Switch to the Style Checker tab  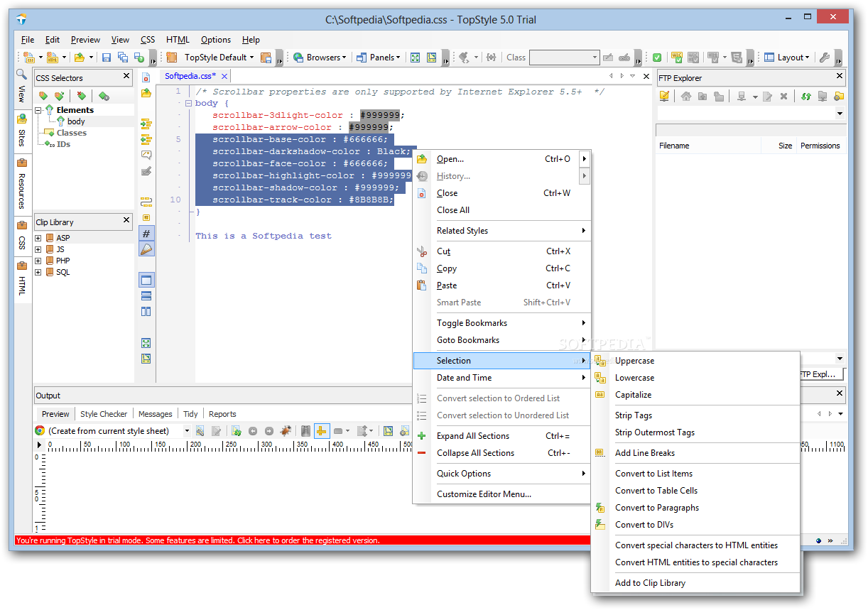(104, 414)
